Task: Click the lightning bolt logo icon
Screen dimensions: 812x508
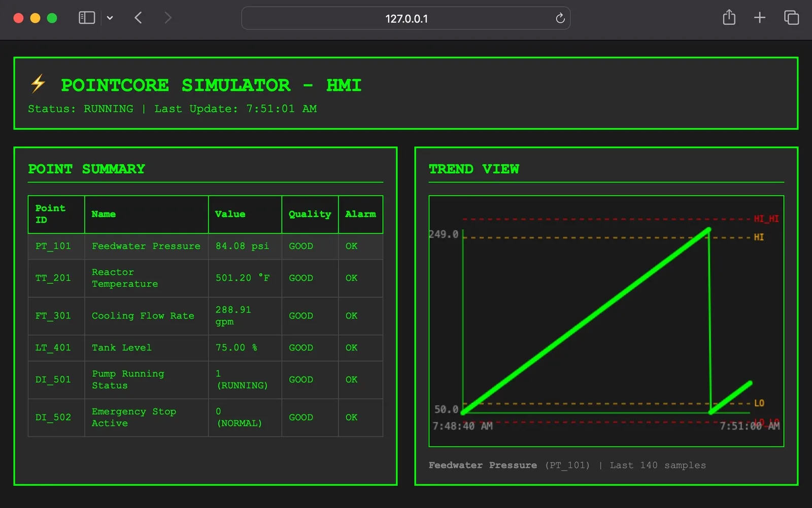Action: (x=38, y=84)
